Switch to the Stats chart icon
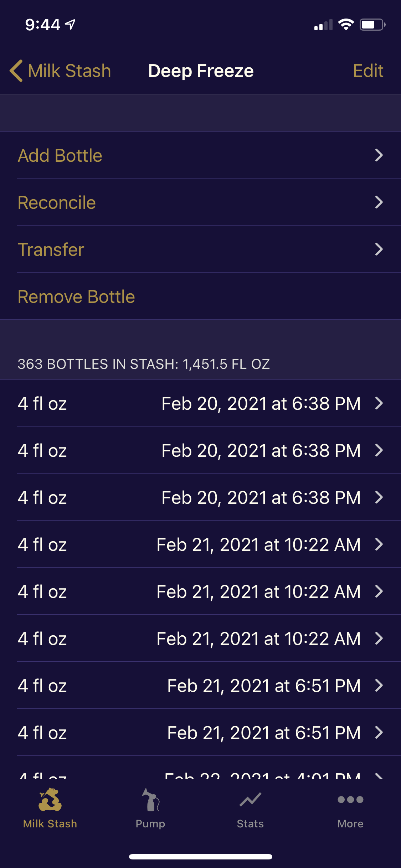This screenshot has height=868, width=401. [x=250, y=800]
